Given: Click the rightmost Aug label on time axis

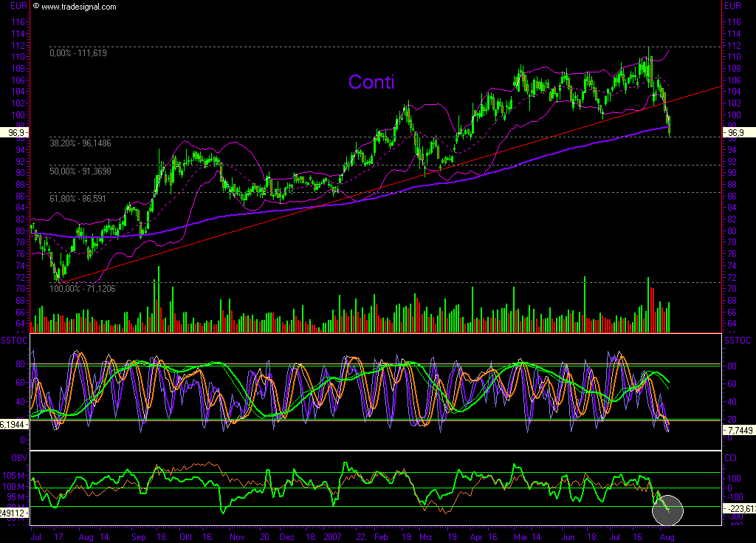Looking at the screenshot, I should click(x=668, y=536).
